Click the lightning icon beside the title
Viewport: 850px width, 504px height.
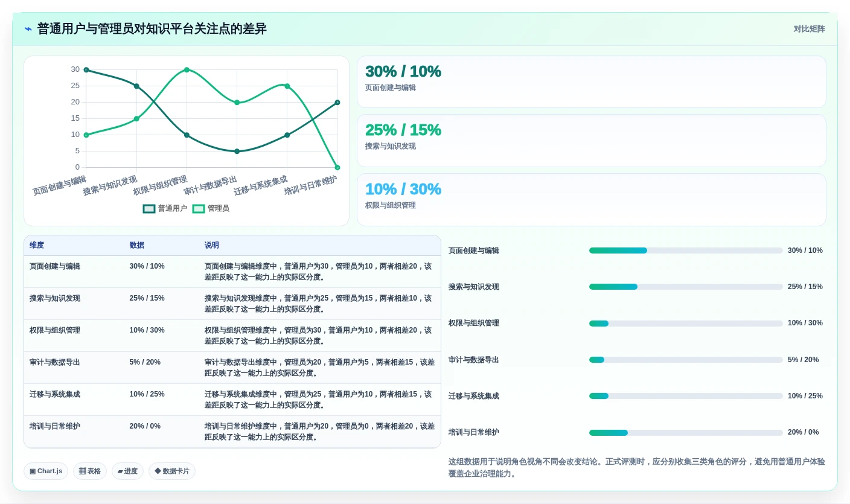[28, 29]
